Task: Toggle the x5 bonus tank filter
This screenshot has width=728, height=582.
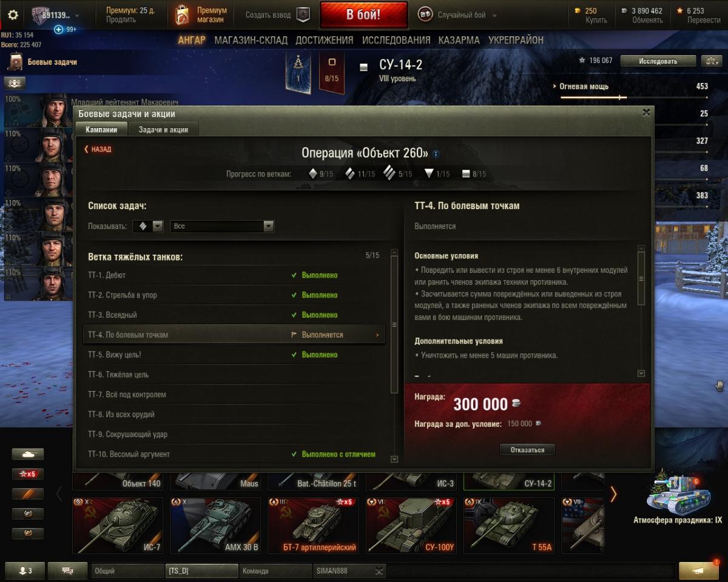Action: [x=28, y=474]
